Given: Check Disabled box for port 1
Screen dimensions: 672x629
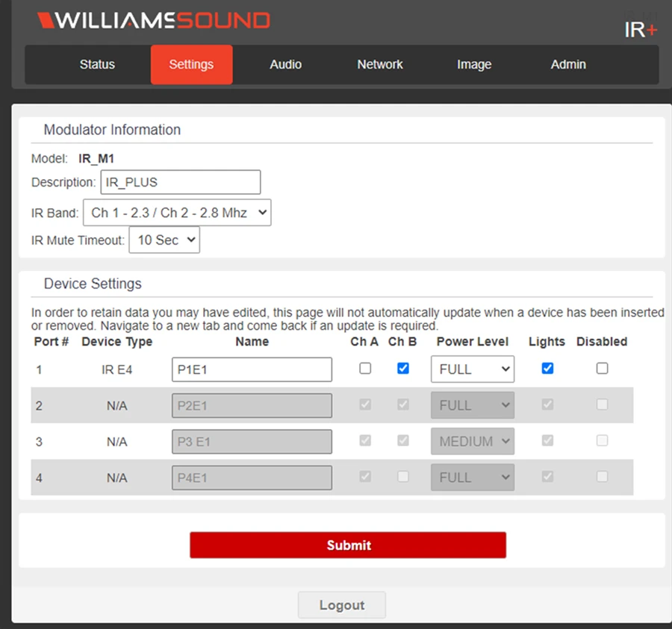Looking at the screenshot, I should (x=602, y=368).
